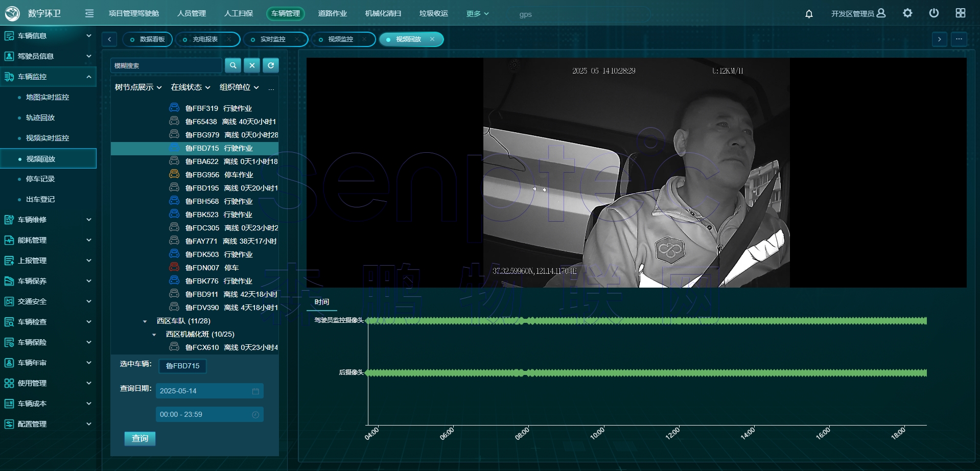Switch to the 数据看板 tab
Image resolution: width=980 pixels, height=471 pixels.
pos(147,39)
